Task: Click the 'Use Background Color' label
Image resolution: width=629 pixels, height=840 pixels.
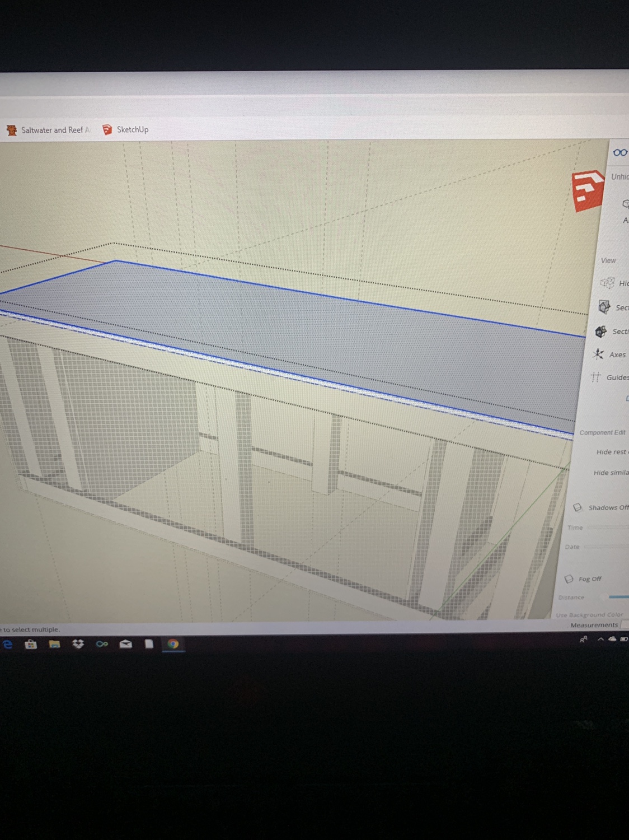Action: click(x=589, y=614)
